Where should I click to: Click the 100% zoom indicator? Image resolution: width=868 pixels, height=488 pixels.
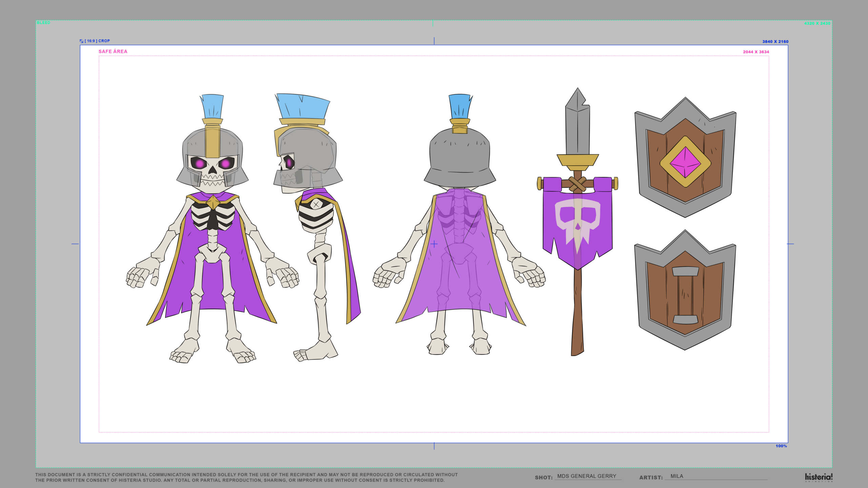[x=781, y=446]
